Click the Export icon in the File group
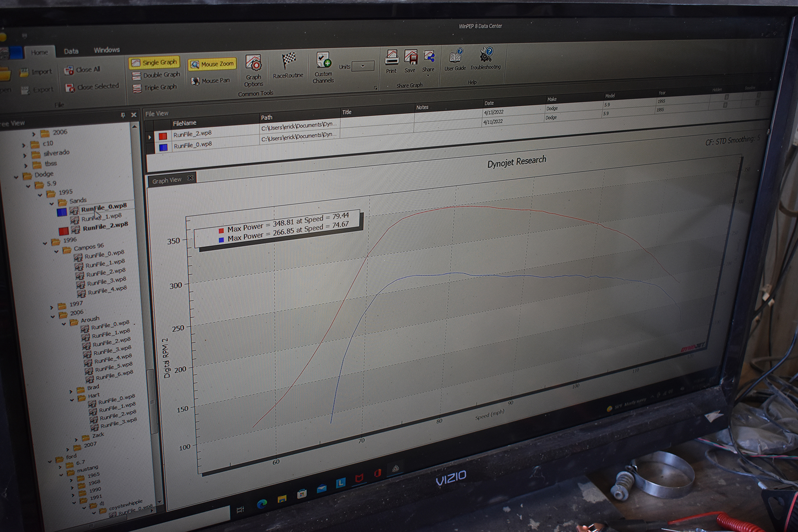The image size is (798, 532). [x=26, y=90]
